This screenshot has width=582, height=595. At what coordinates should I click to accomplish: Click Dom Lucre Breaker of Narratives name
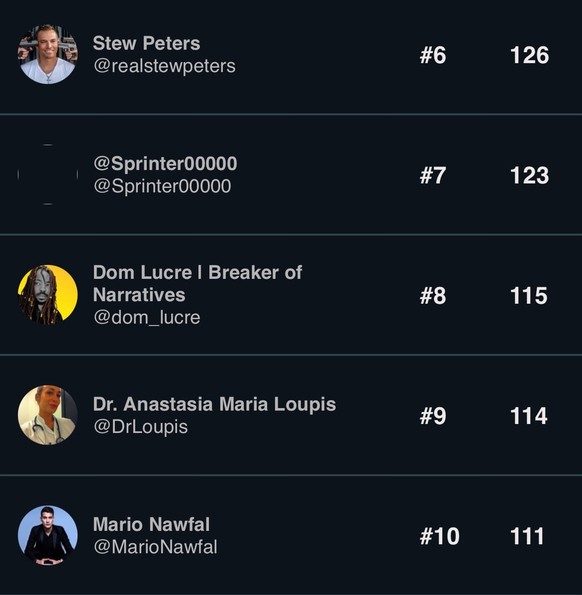coord(197,284)
